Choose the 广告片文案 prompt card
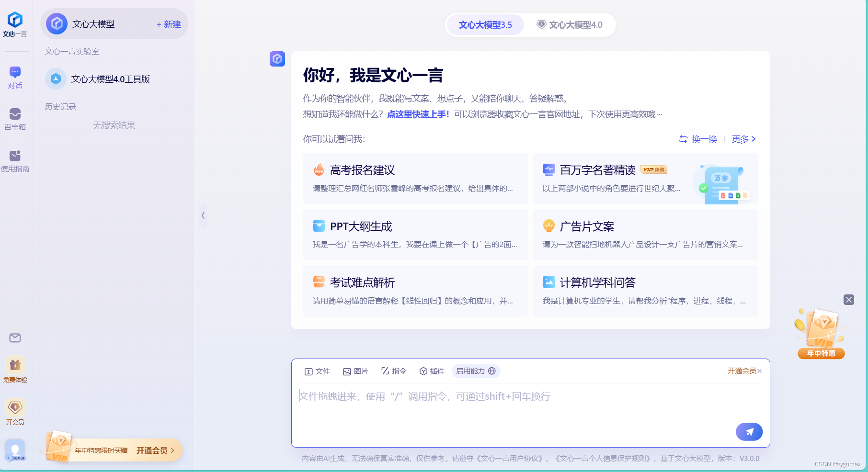The height and width of the screenshot is (472, 868). tap(645, 235)
